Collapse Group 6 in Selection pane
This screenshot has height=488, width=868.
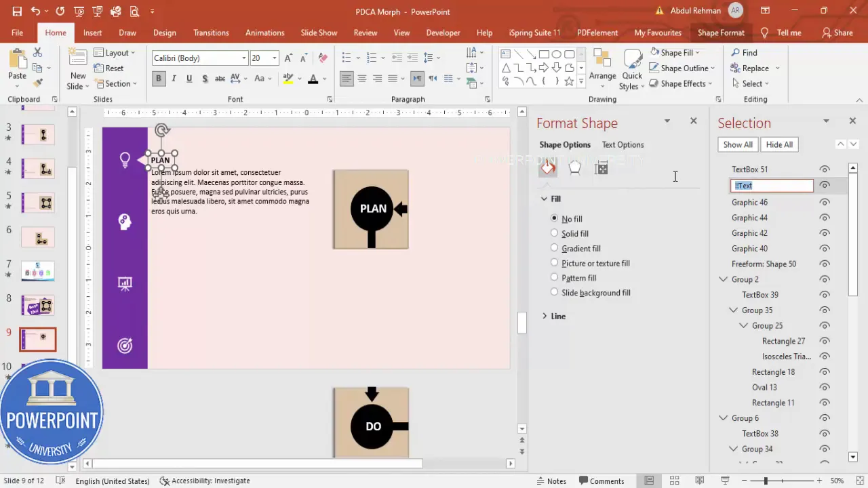click(724, 418)
